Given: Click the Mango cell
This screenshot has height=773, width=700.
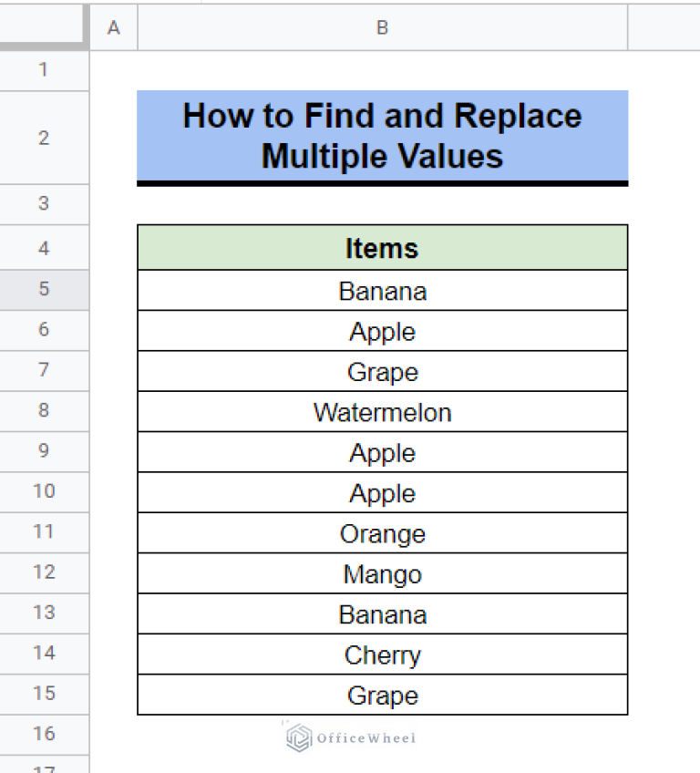Looking at the screenshot, I should click(x=382, y=574).
